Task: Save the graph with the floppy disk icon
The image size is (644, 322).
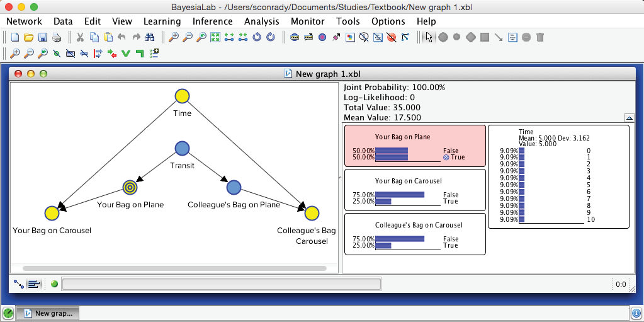Action: click(42, 37)
